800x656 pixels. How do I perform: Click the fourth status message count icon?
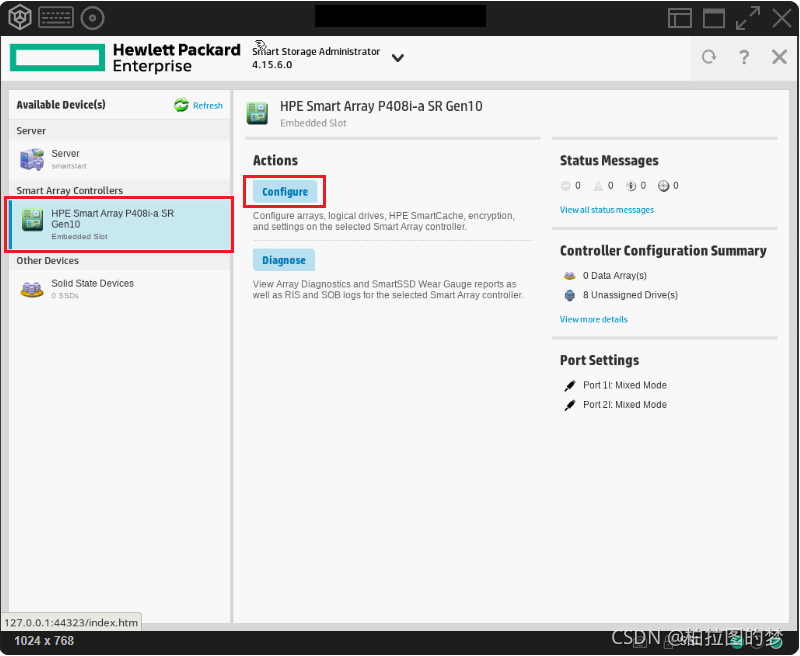663,186
